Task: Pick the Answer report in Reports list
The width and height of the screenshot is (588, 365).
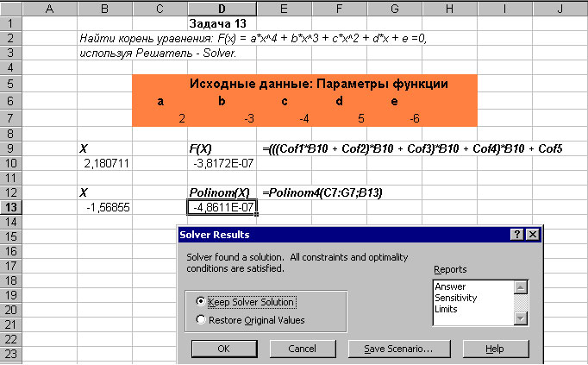Action: click(450, 286)
